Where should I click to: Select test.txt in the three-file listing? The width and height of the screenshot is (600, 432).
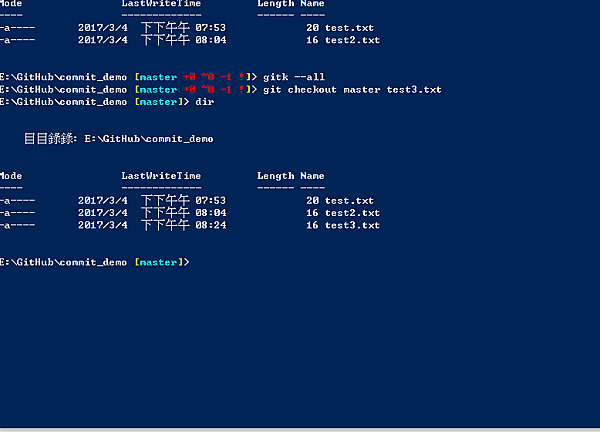click(349, 201)
